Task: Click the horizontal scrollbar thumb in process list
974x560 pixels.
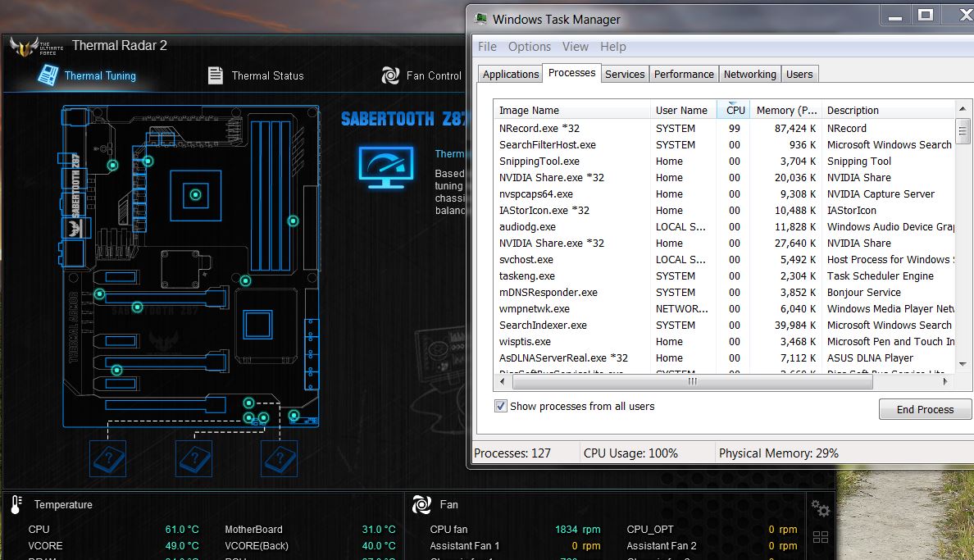Action: [691, 381]
